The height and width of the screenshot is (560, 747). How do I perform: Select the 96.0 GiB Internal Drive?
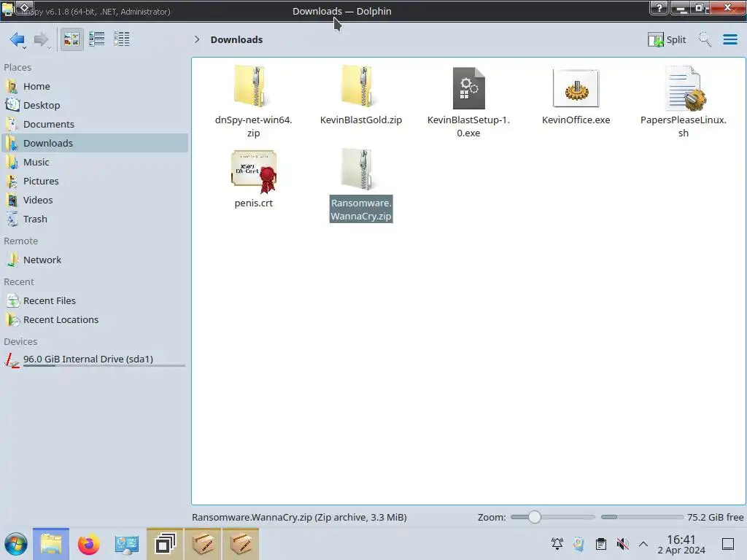click(x=95, y=359)
